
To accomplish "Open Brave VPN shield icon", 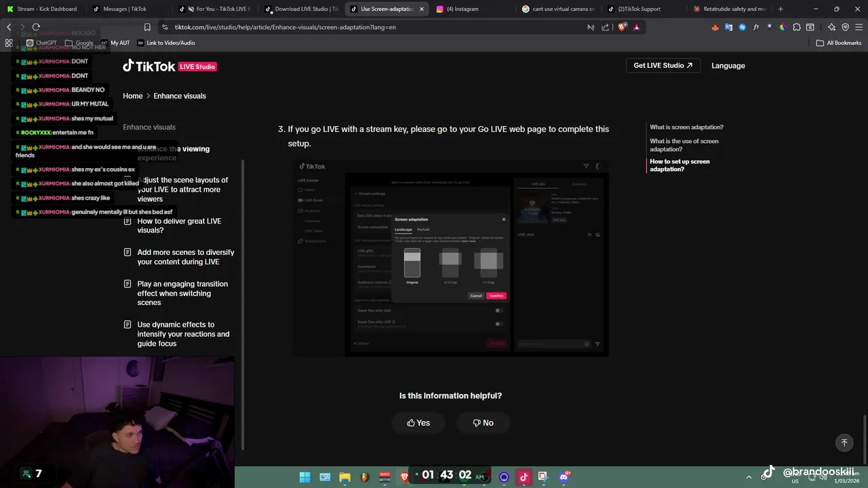I will [845, 27].
